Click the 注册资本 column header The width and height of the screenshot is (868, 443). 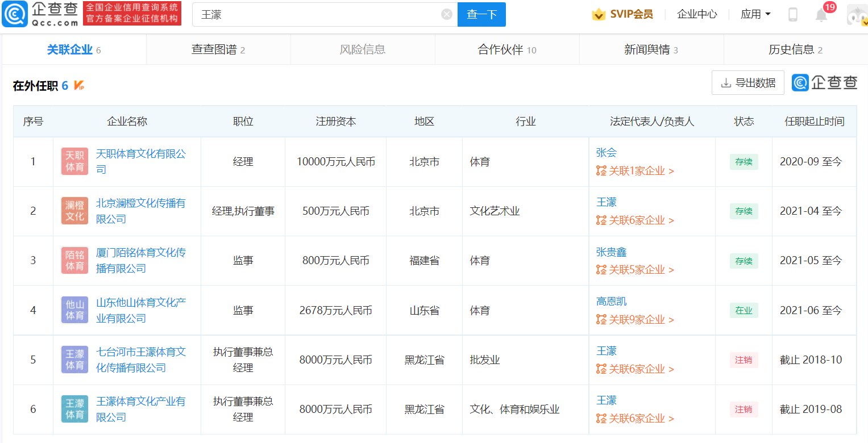[335, 121]
